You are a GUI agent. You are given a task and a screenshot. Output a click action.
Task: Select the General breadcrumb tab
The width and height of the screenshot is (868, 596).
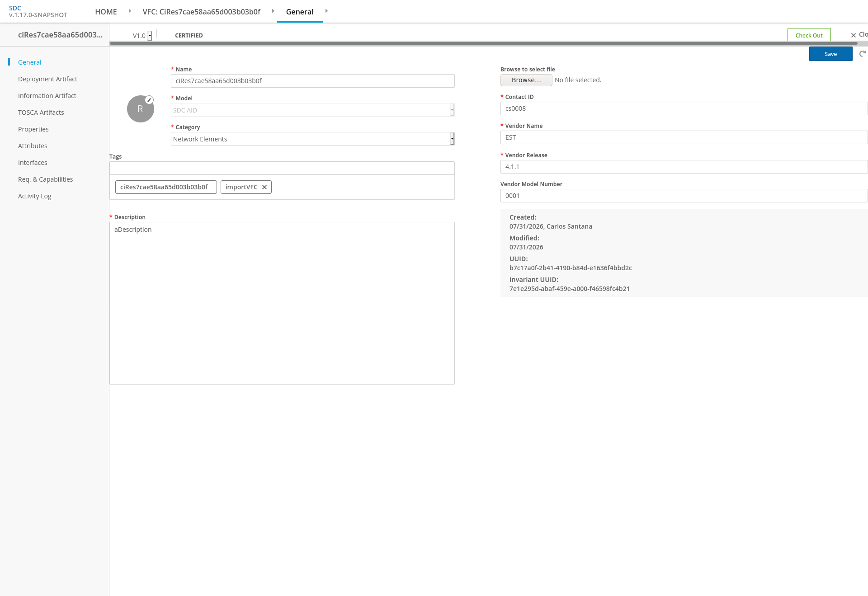pyautogui.click(x=300, y=12)
